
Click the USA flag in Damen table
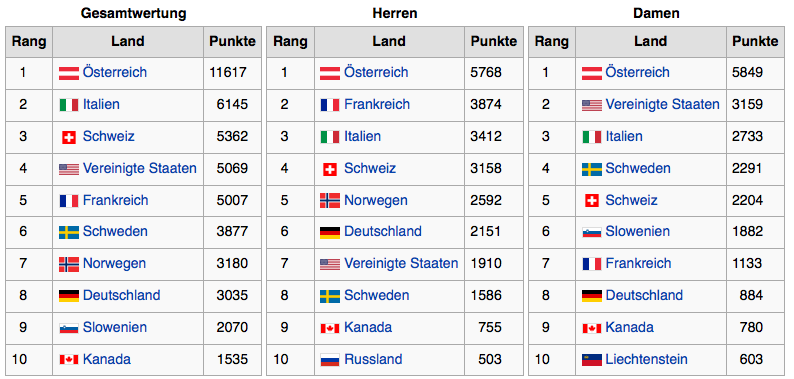click(591, 105)
